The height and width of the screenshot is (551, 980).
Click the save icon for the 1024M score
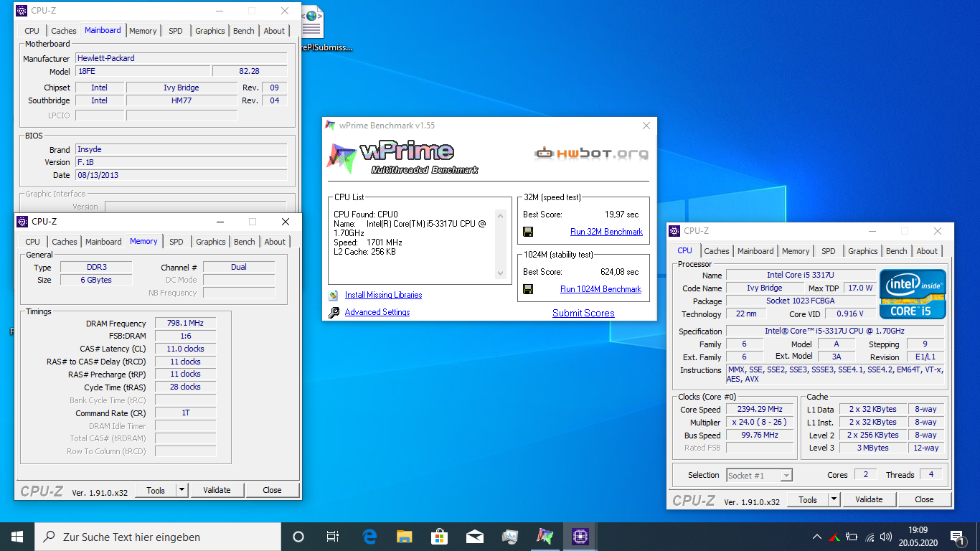pos(528,289)
